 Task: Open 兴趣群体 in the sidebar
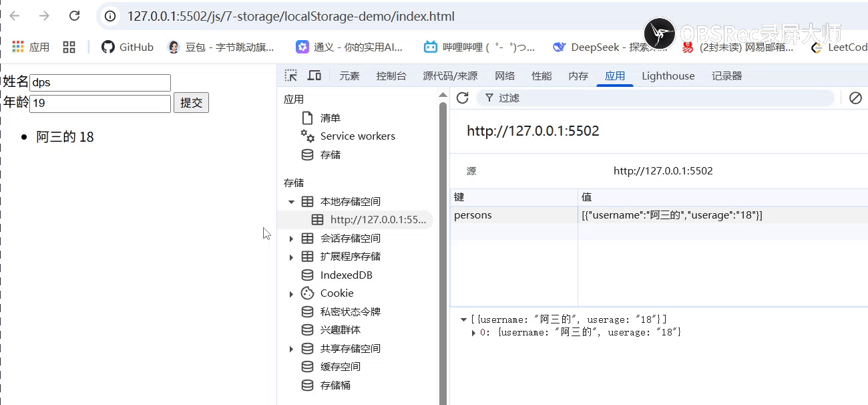pos(340,330)
